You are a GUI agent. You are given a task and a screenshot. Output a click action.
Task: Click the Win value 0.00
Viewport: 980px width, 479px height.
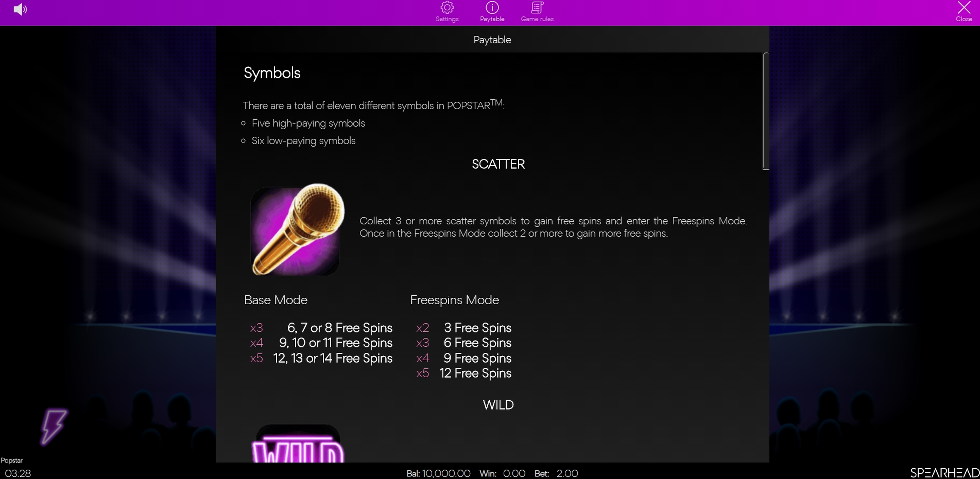point(514,473)
